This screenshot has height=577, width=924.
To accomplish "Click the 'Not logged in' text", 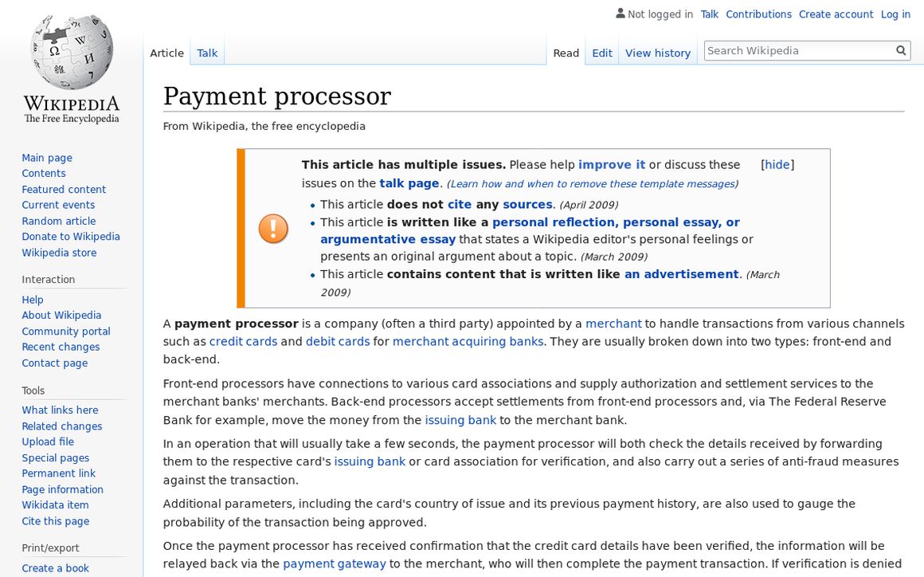I will (660, 14).
